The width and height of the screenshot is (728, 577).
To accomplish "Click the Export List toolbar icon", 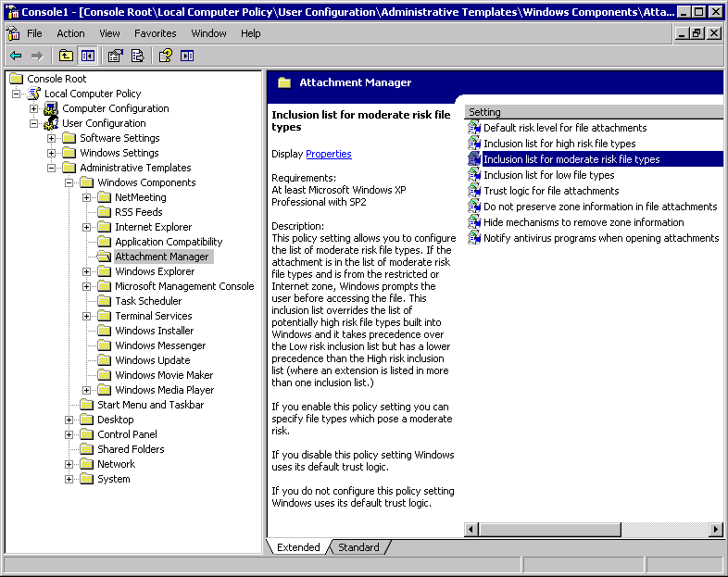I will 137,56.
